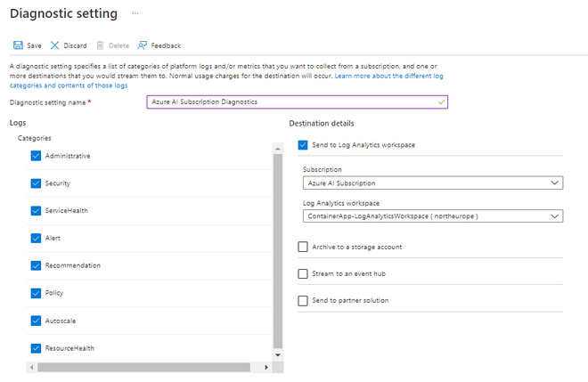Open the Subscription dropdown

tap(432, 183)
